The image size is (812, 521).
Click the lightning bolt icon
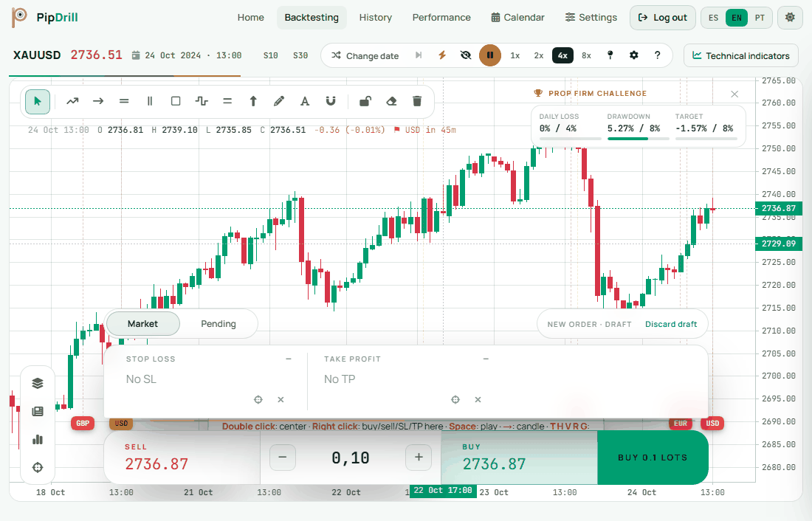(x=442, y=55)
